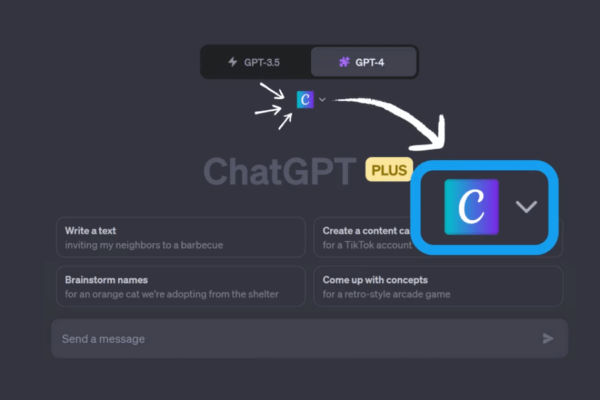
Task: Select the 'Brainstorm names' suggestion card
Action: [181, 286]
